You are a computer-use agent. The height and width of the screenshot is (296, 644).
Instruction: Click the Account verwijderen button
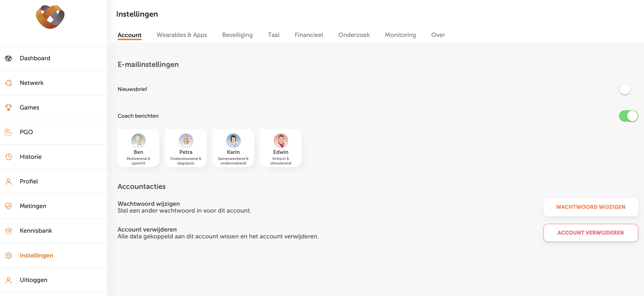pyautogui.click(x=590, y=233)
